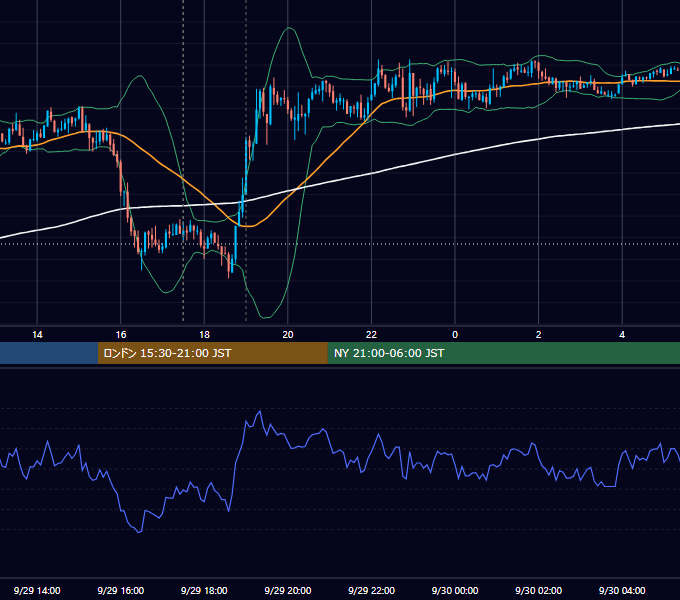Click the oscillator peak near 9/29 19:20
Viewport: 680px width, 600px height.
point(260,411)
